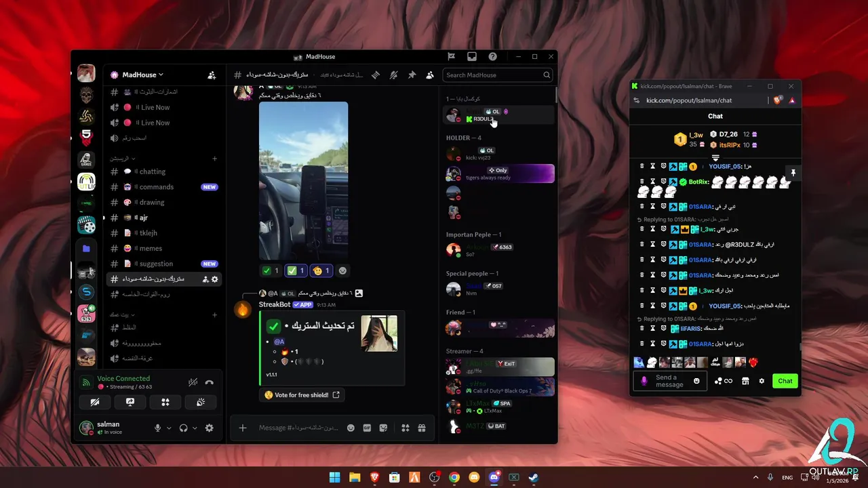The image size is (868, 488).
Task: Open Windows Start button on taskbar
Action: click(x=334, y=477)
